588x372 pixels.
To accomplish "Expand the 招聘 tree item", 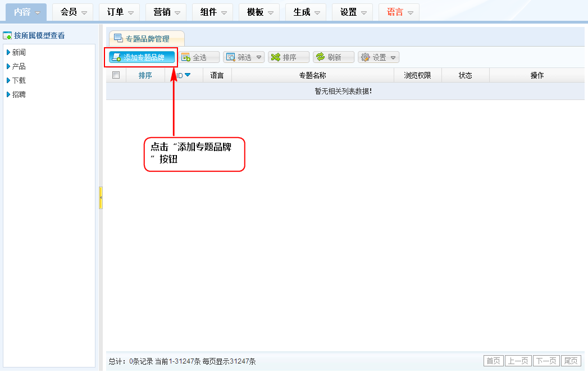I will click(x=8, y=94).
